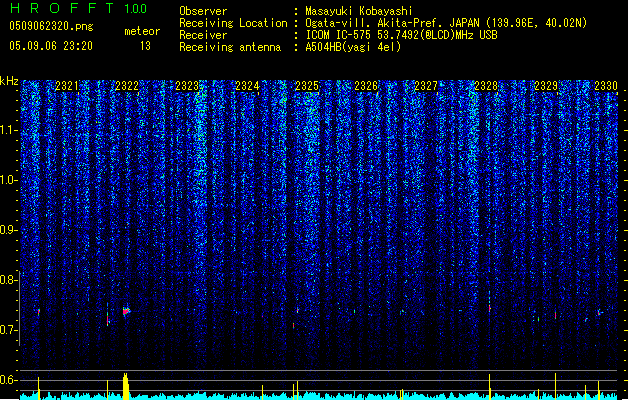This screenshot has height=400, width=629.
Task: Select the filename 0509062320.png
Action: pyautogui.click(x=51, y=26)
